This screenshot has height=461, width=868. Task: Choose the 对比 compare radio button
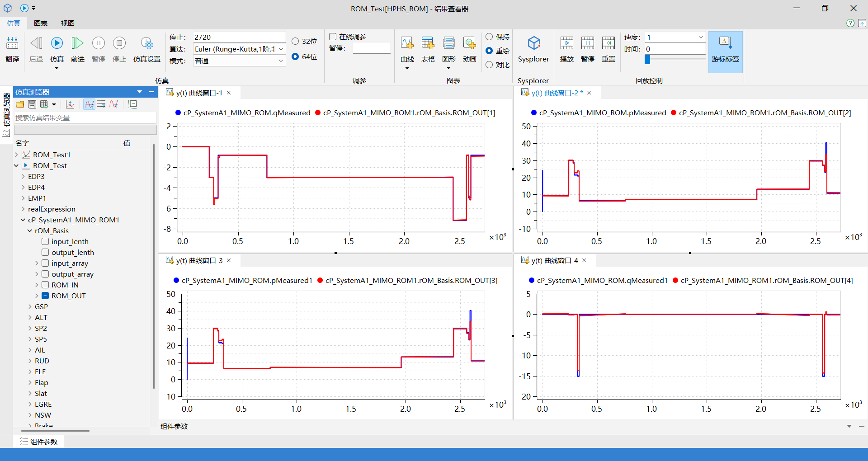point(489,65)
